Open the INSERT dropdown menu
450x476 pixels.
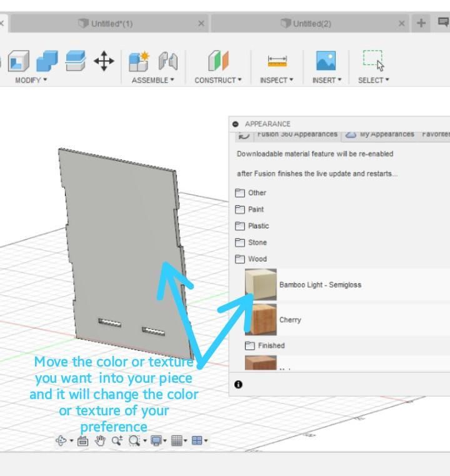pyautogui.click(x=327, y=80)
